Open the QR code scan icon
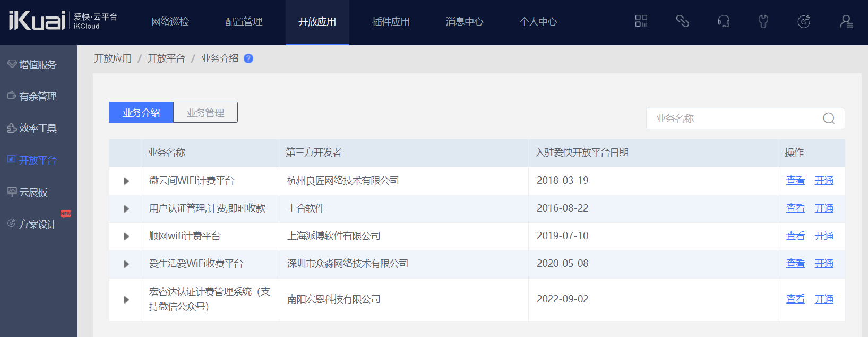Image resolution: width=868 pixels, height=337 pixels. (x=641, y=21)
